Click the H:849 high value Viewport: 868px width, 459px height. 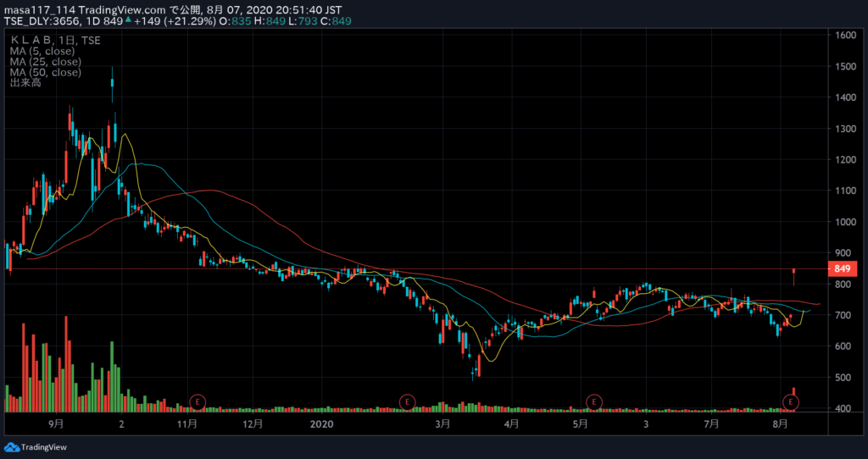[270, 21]
